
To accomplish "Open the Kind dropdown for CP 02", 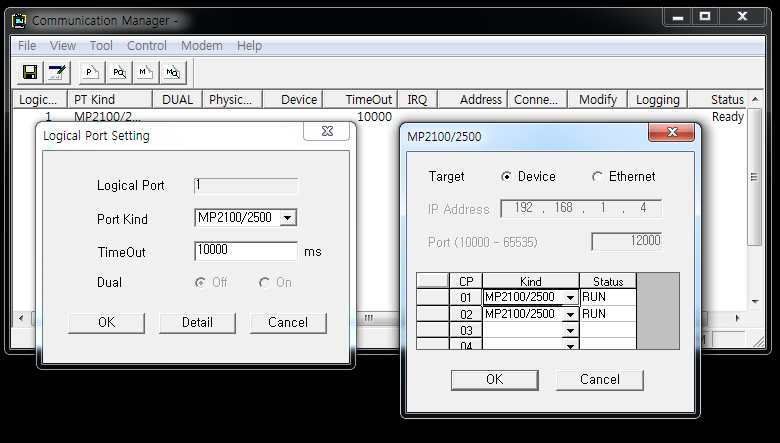I will [570, 314].
